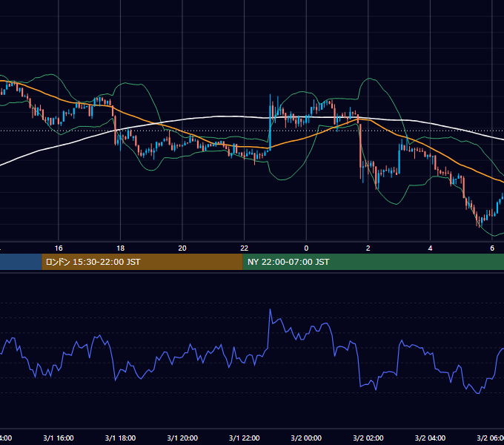Click the 18 hour label on price chart
Viewport: 504px width, 445px height.
click(121, 248)
